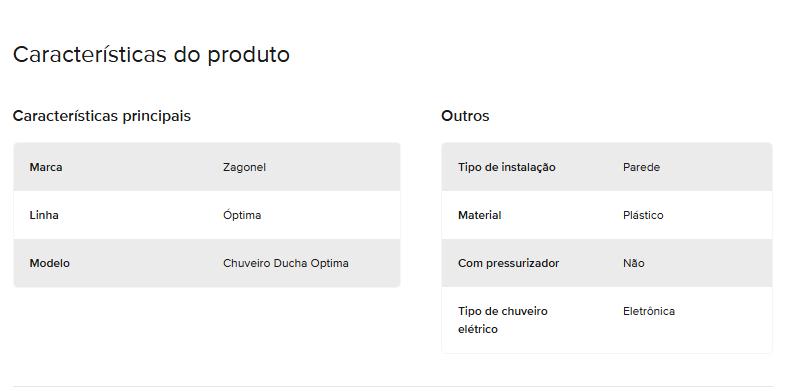Click the Características do produto heading
The width and height of the screenshot is (787, 391).
[151, 54]
